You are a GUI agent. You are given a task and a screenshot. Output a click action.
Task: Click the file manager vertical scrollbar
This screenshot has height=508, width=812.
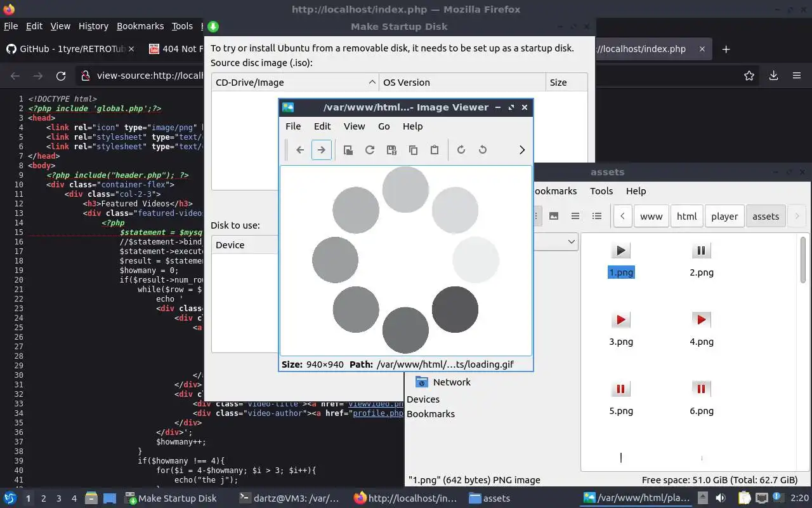click(803, 260)
